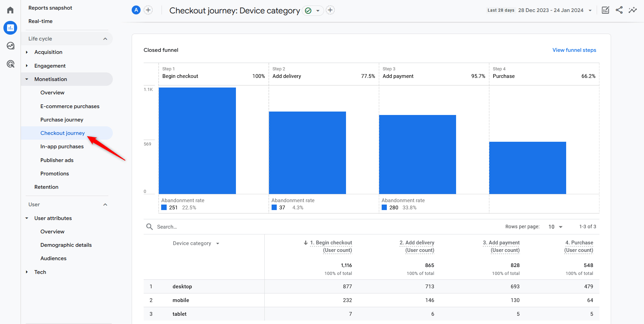Open the Purchase journey report
The image size is (644, 324).
tap(62, 119)
